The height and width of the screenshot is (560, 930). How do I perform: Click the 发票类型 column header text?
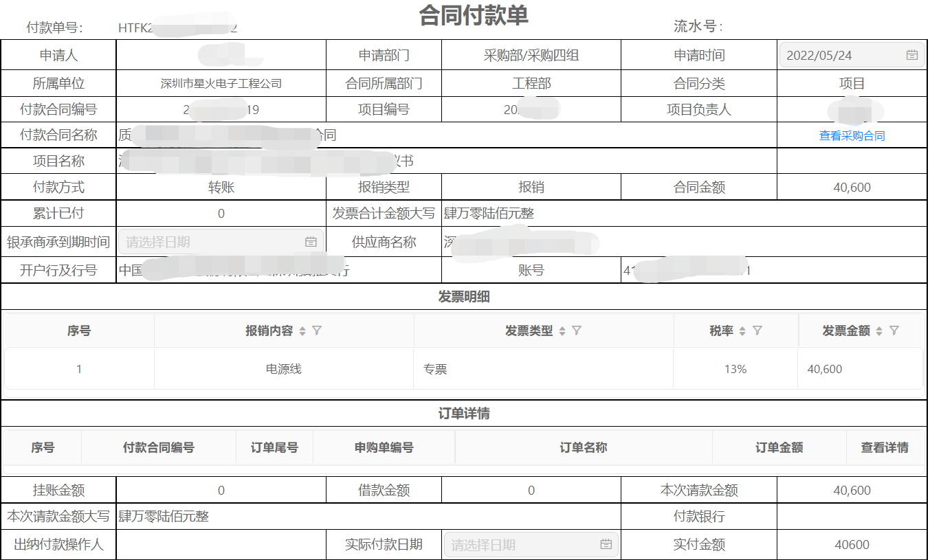click(529, 331)
